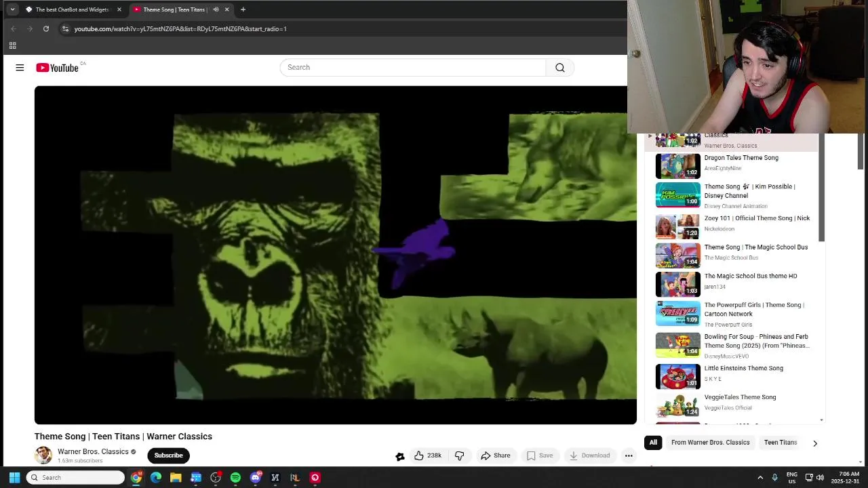
Task: Open the more actions three-dot menu
Action: coord(629,455)
